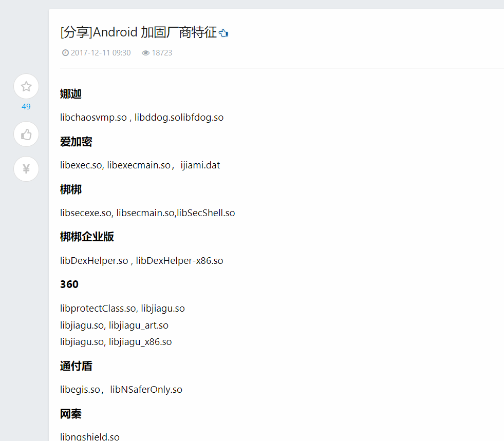This screenshot has width=504, height=441.
Task: Click the line containing libprotectClass.so
Action: (x=122, y=309)
